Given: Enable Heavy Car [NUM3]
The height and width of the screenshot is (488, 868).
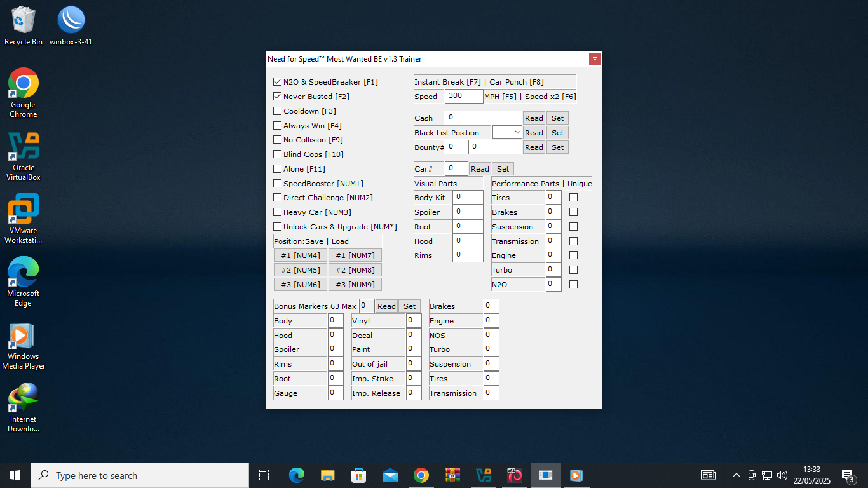Looking at the screenshot, I should (277, 212).
